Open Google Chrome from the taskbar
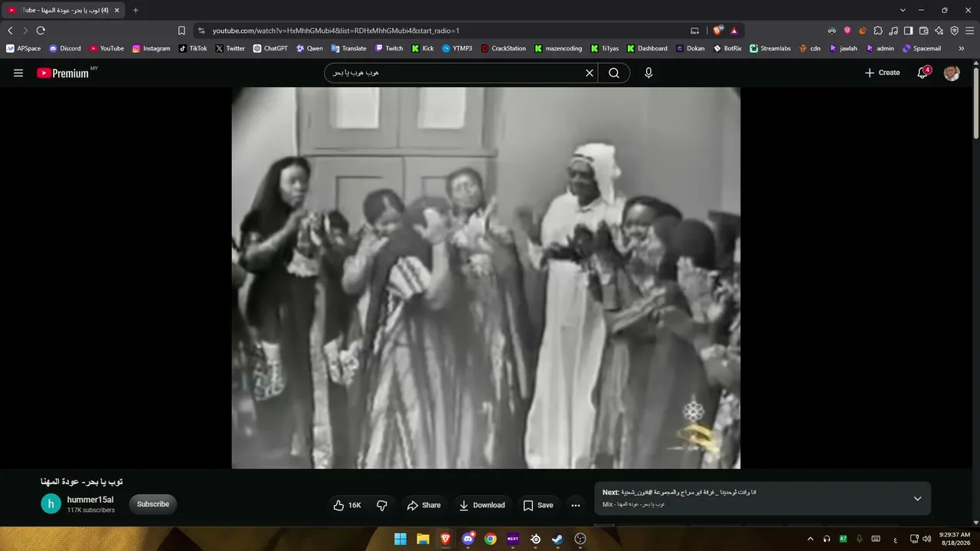The width and height of the screenshot is (980, 551). coord(490,539)
